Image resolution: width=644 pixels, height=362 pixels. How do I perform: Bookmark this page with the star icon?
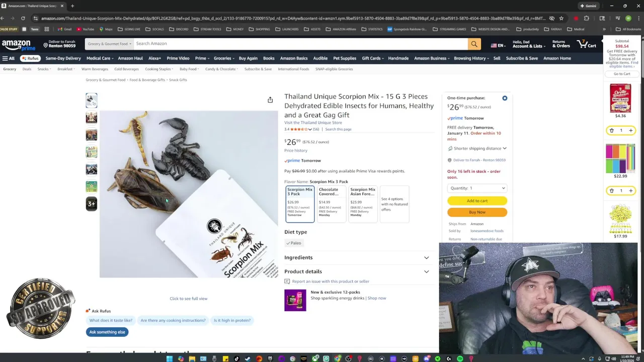click(561, 18)
